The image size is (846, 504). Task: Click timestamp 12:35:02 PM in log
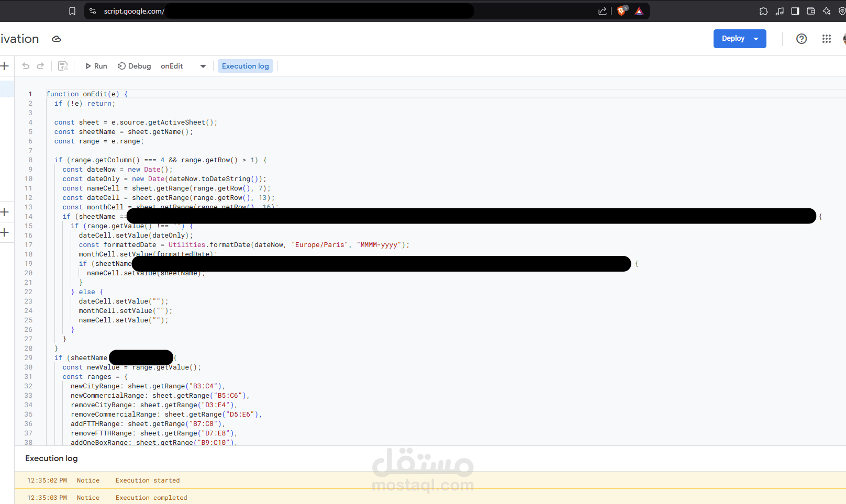47,480
